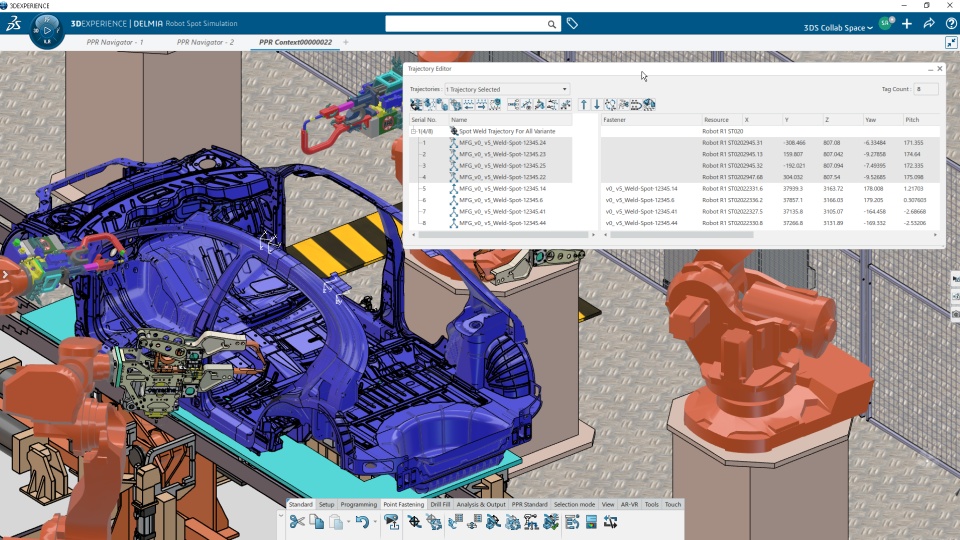Click the Serial No. column header

[x=429, y=120]
